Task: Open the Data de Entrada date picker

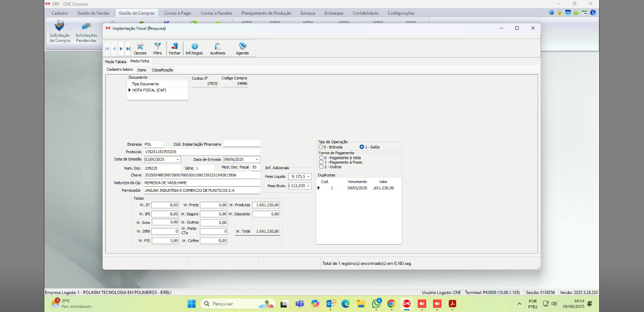Action: (x=257, y=160)
